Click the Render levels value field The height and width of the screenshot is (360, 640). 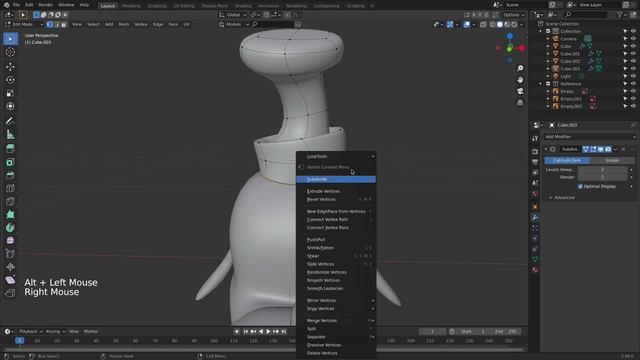point(602,177)
